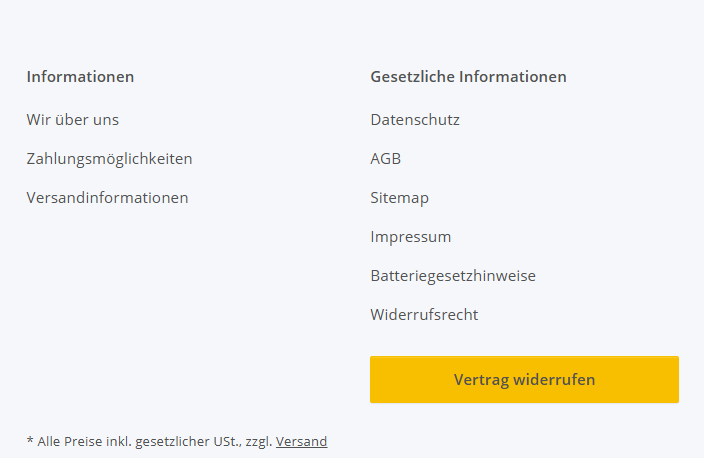View Batteriegesetzhinweise information
The height and width of the screenshot is (458, 704).
tap(453, 276)
